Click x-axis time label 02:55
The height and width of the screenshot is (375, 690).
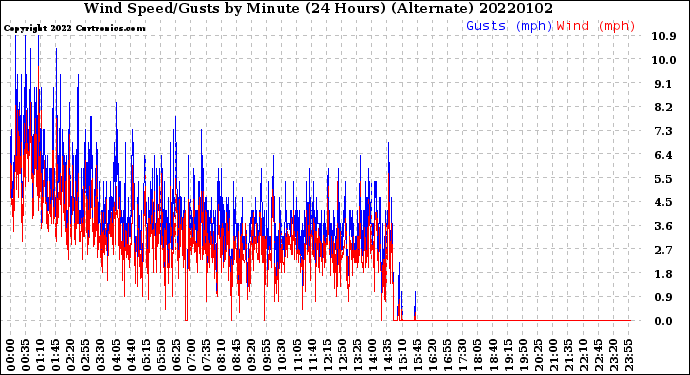(86, 355)
